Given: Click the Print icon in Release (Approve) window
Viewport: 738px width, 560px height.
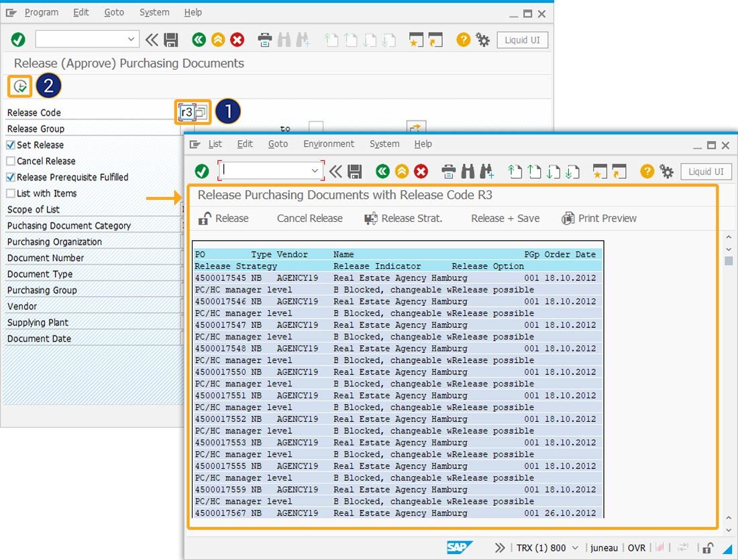Looking at the screenshot, I should (265, 40).
